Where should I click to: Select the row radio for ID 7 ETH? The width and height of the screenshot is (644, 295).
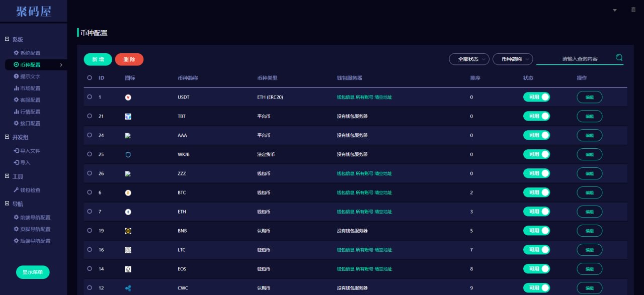click(x=90, y=212)
